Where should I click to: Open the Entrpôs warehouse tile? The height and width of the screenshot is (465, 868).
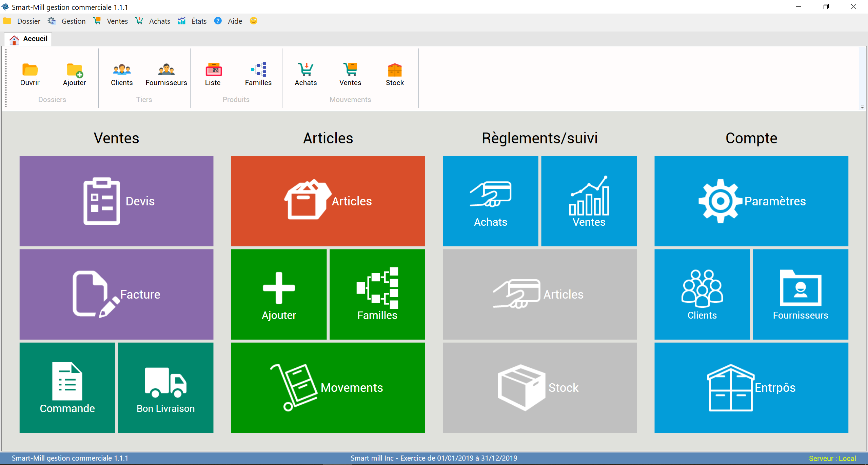[x=751, y=387]
